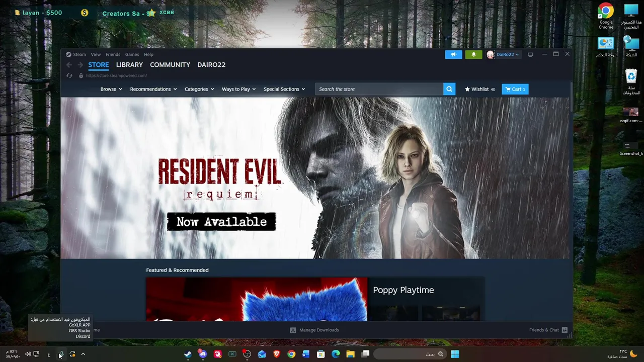
Task: Open the ezgif desktop file
Action: (631, 115)
